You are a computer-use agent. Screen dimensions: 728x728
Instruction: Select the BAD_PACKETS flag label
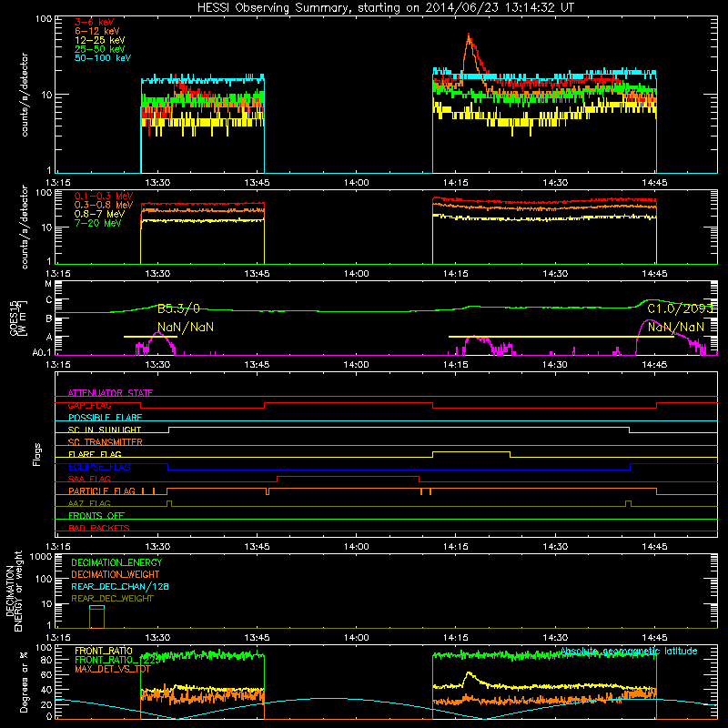[x=99, y=528]
